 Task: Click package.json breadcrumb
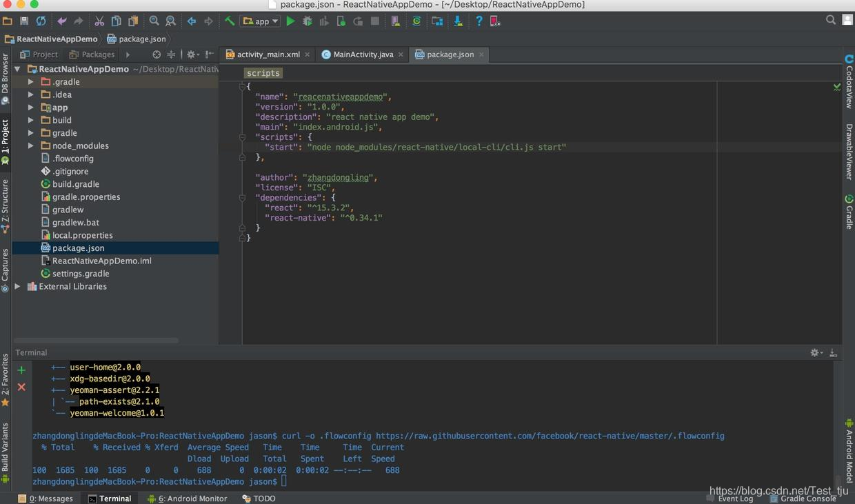[x=137, y=39]
